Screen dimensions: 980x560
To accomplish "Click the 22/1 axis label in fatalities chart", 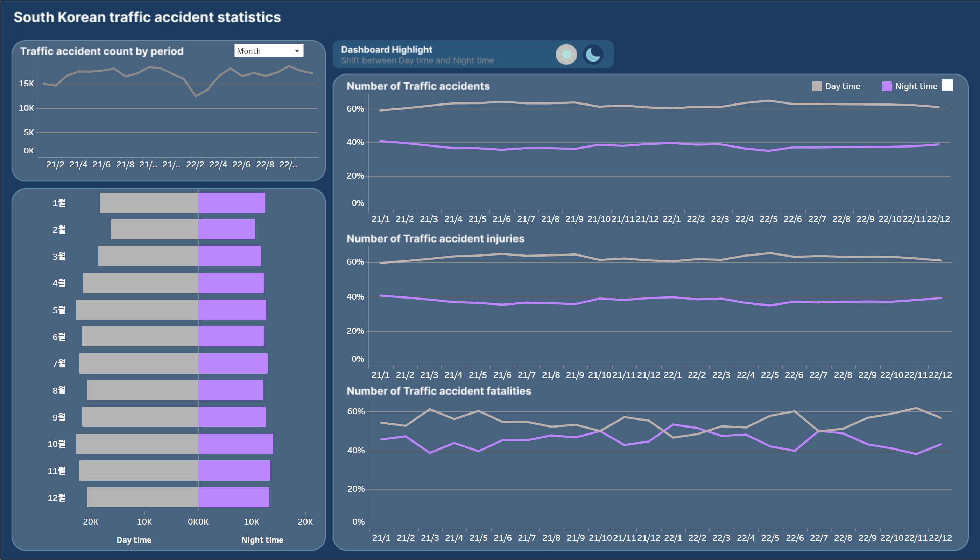I will coord(673,538).
